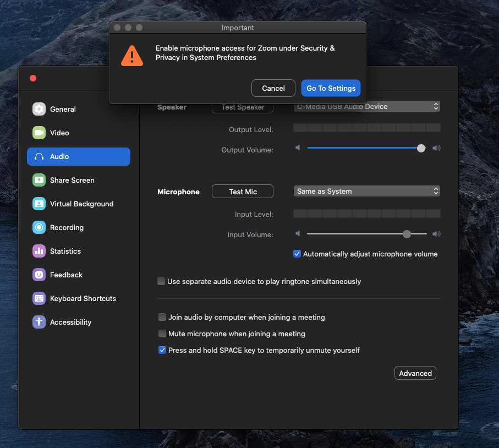
Task: Click the Statistics bar chart icon
Action: coord(39,251)
